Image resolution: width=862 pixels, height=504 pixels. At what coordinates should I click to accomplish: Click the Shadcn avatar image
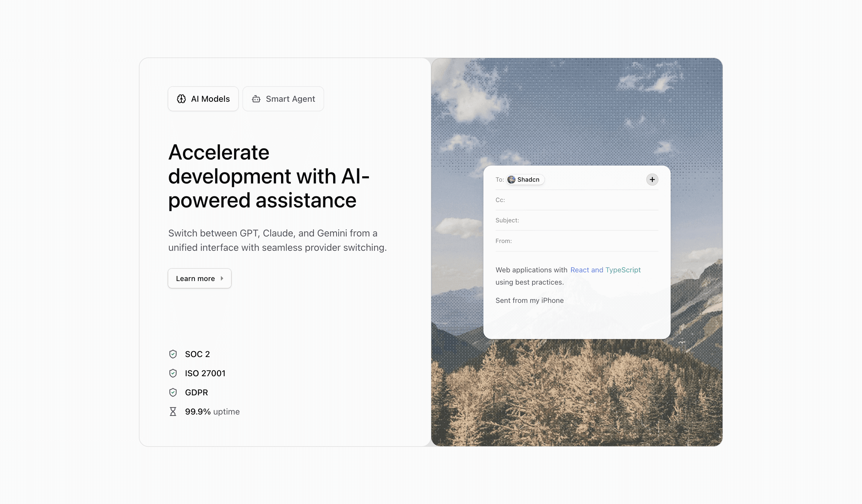click(512, 180)
